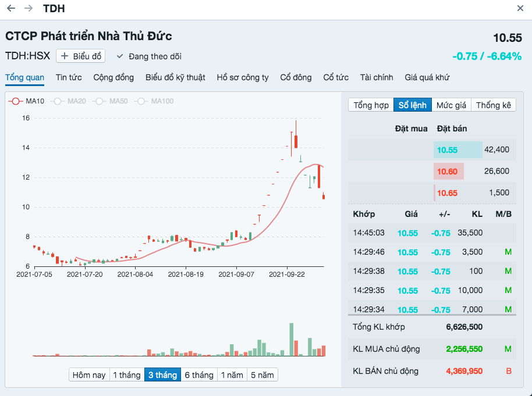Open the Giá quá khứ tab

(x=427, y=77)
